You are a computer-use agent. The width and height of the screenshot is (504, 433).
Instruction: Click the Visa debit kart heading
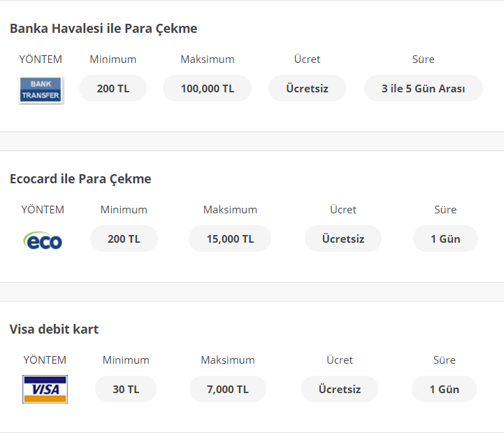click(x=54, y=329)
